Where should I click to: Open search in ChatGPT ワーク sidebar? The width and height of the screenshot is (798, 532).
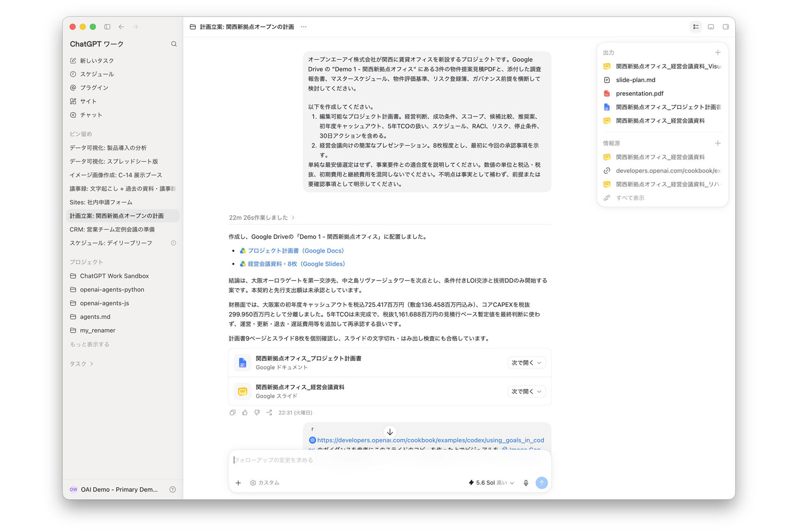point(174,44)
